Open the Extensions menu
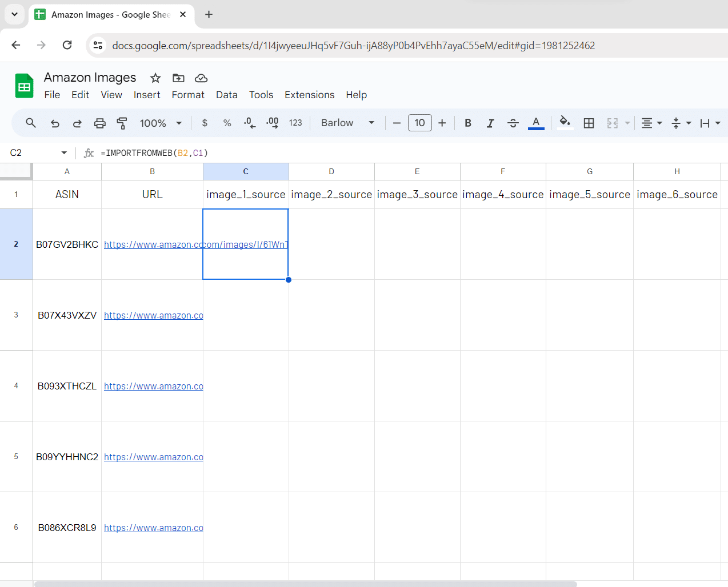The height and width of the screenshot is (587, 728). coord(309,95)
